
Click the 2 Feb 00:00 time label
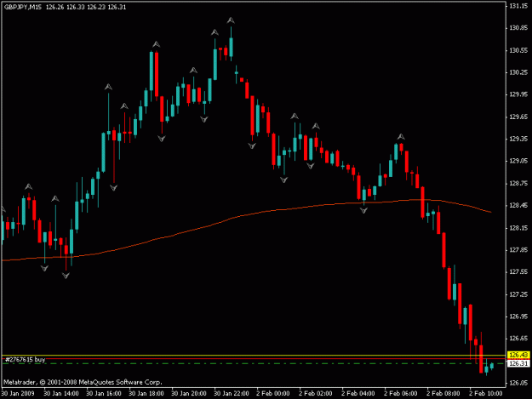(273, 393)
